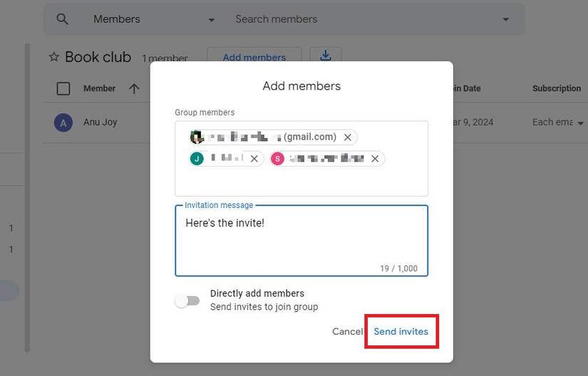Star the Book club group

coord(53,57)
